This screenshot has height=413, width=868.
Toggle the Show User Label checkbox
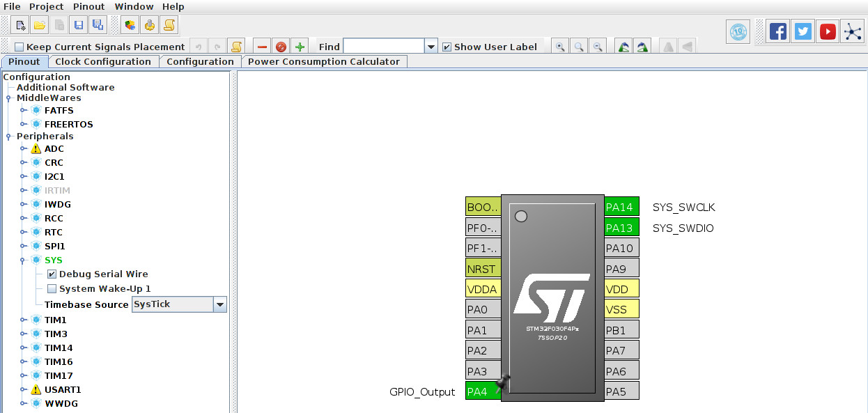point(447,47)
